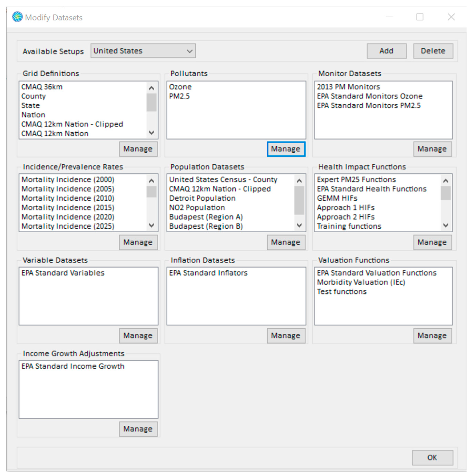Click Manage under Income Growth Adjustments
Screen dimensions: 472x476
point(138,429)
